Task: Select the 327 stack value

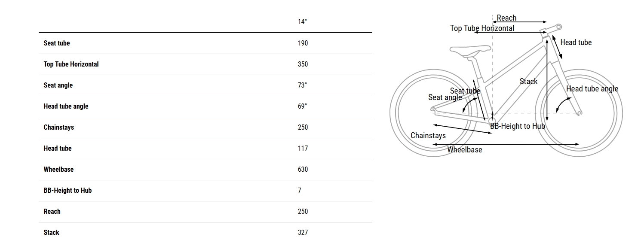Action: click(x=303, y=232)
